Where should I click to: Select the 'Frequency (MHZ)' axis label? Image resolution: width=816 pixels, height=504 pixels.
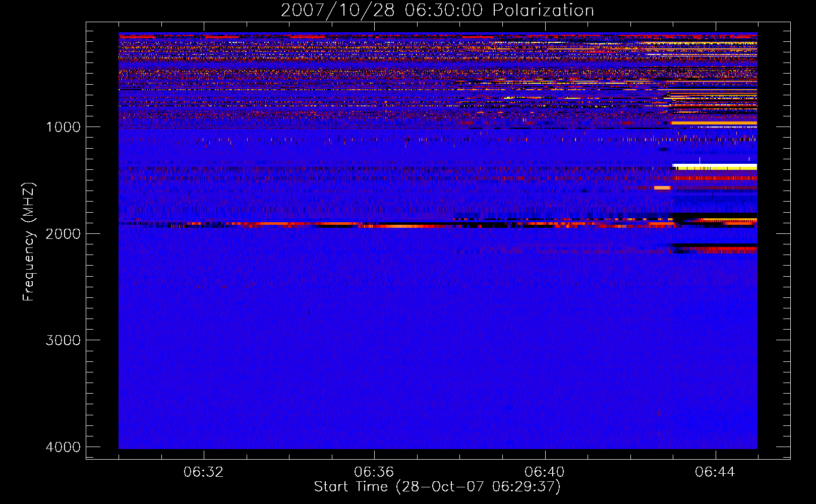[x=29, y=242]
